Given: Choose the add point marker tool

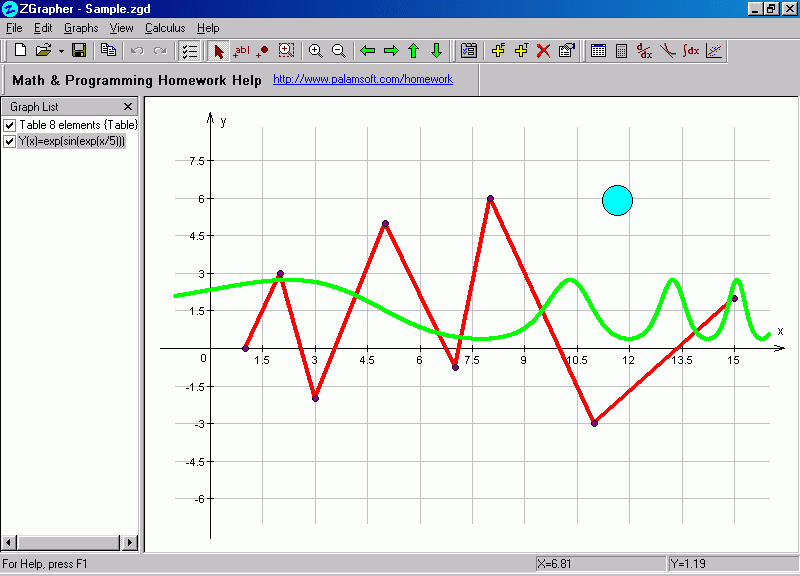Looking at the screenshot, I should pyautogui.click(x=262, y=51).
